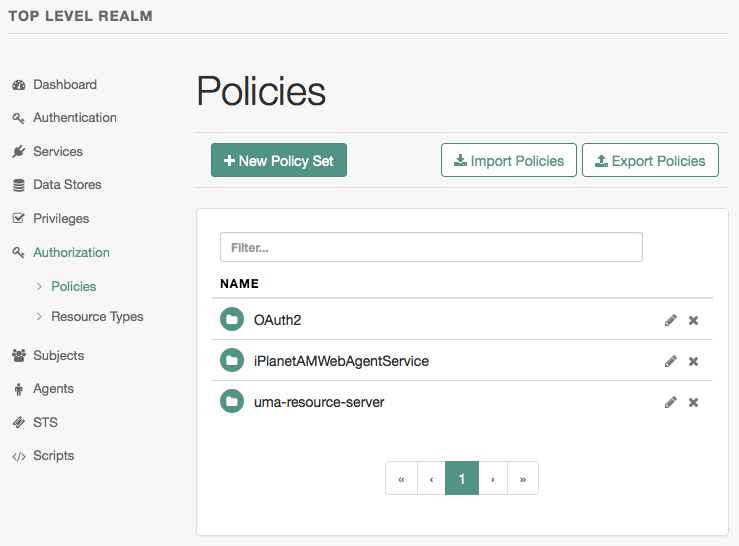Edit uma-resource-server using the pencil icon
Viewport: 739px width, 546px height.
[671, 403]
